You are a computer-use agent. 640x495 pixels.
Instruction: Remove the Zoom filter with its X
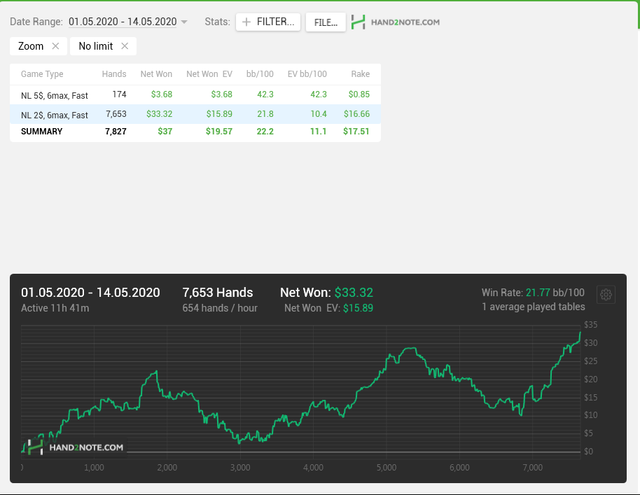pyautogui.click(x=56, y=46)
